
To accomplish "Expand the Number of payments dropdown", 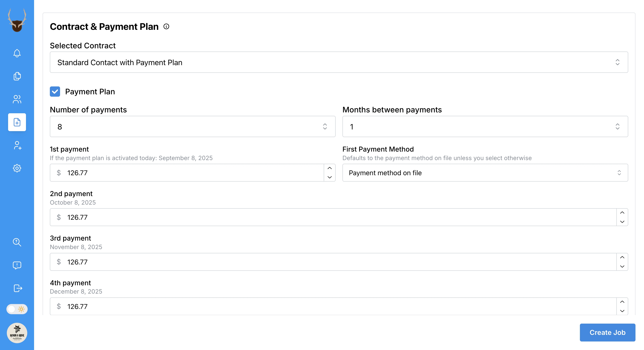I will click(x=193, y=126).
